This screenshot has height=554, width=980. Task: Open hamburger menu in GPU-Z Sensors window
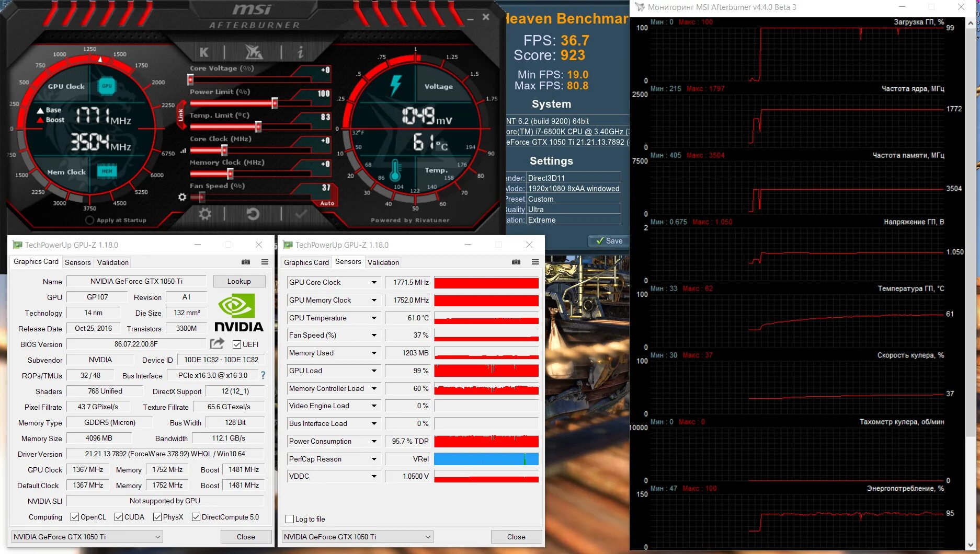[535, 262]
